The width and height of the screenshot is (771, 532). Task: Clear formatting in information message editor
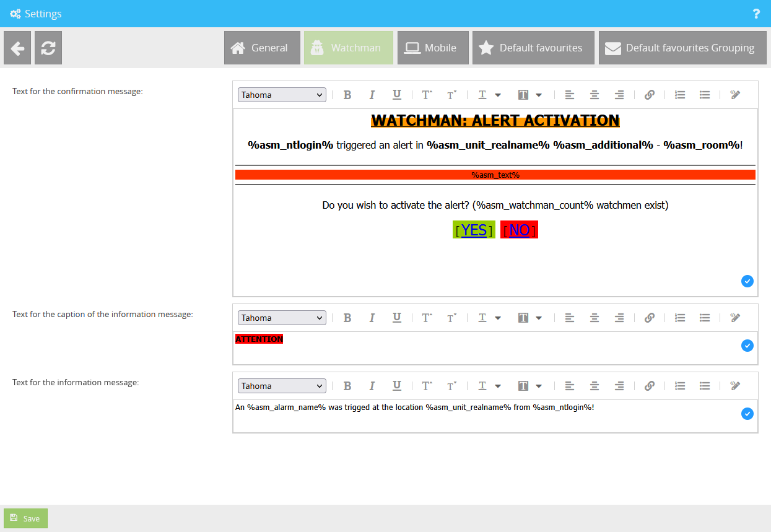(735, 386)
